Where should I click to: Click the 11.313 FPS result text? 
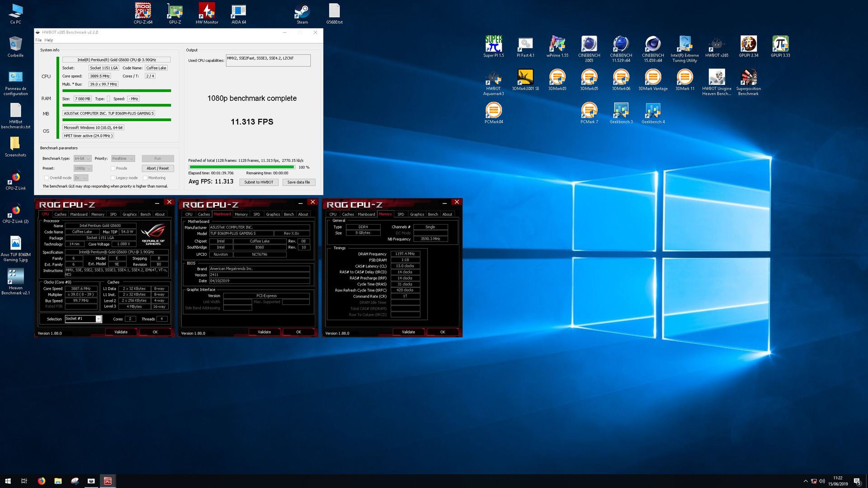click(x=252, y=122)
